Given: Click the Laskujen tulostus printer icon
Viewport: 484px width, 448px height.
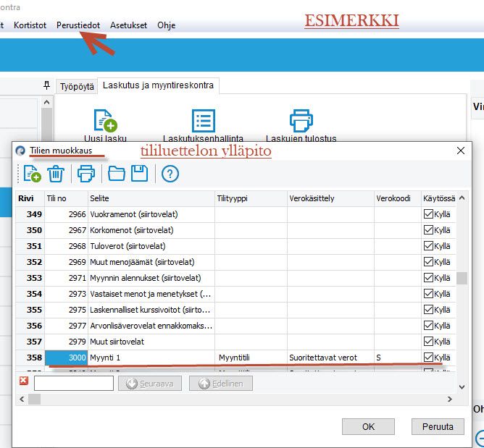Looking at the screenshot, I should coord(301,121).
